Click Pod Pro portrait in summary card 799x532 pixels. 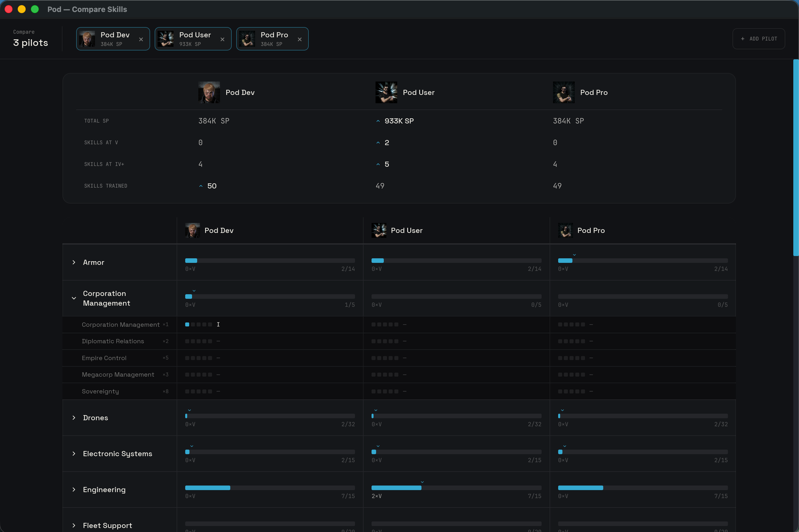564,92
